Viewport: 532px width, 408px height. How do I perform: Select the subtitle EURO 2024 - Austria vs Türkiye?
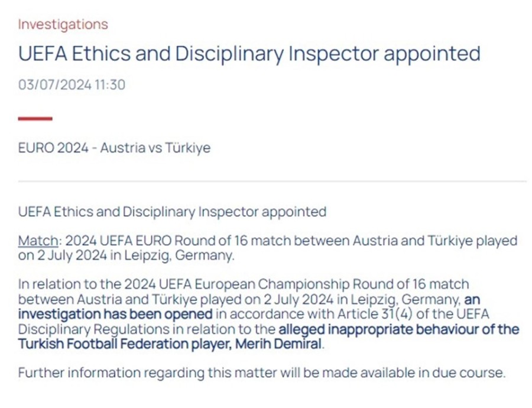[114, 148]
